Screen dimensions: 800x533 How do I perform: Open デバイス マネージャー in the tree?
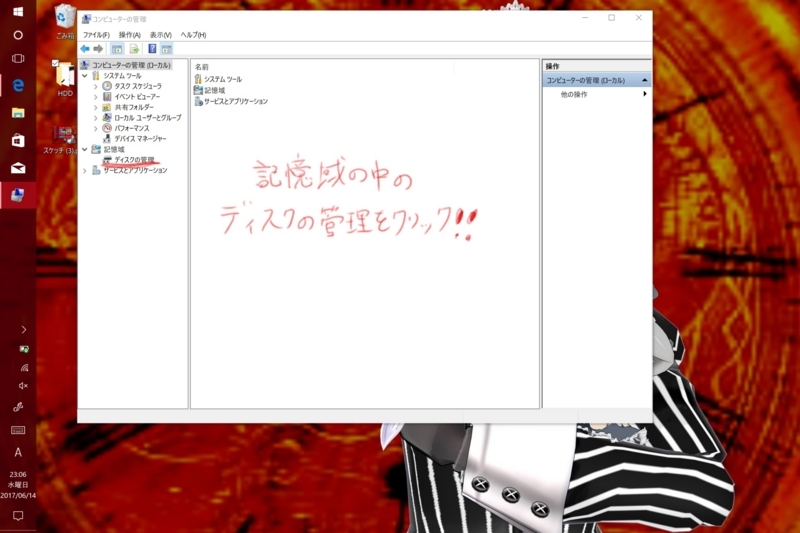[140, 138]
